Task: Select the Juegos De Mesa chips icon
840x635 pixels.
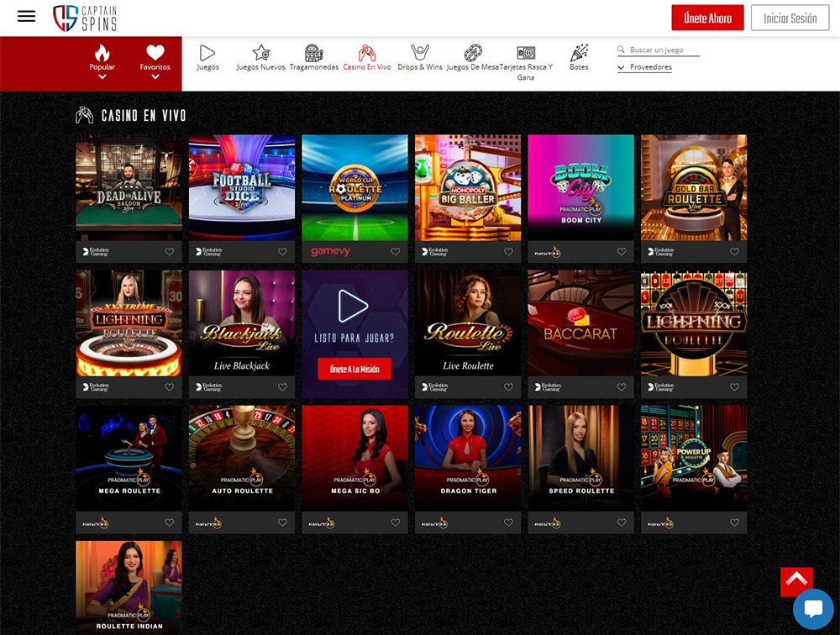Action: pyautogui.click(x=472, y=53)
